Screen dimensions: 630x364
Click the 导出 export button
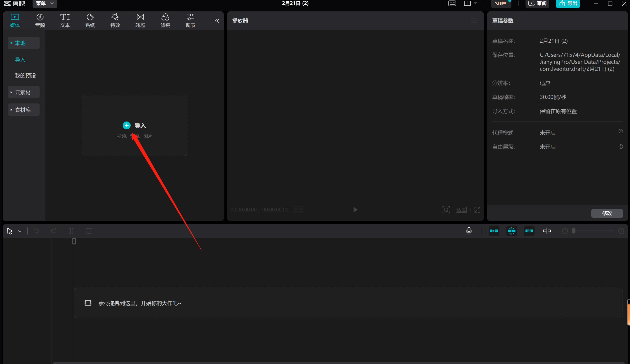click(x=568, y=4)
